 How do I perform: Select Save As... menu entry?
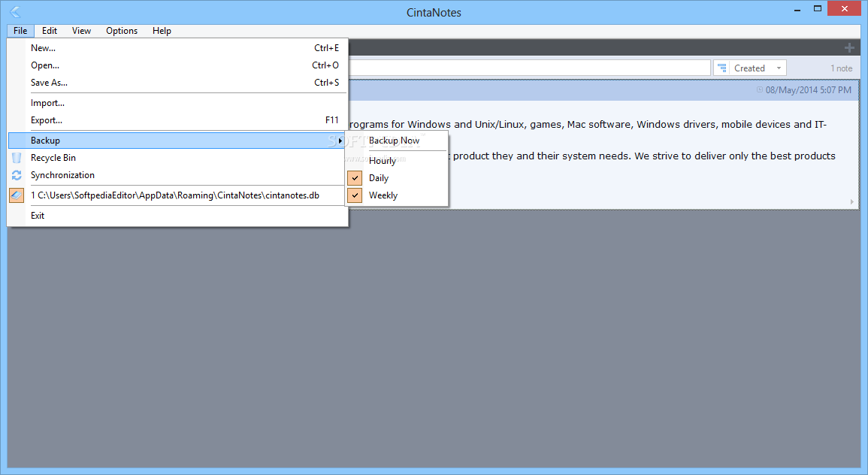[x=177, y=83]
